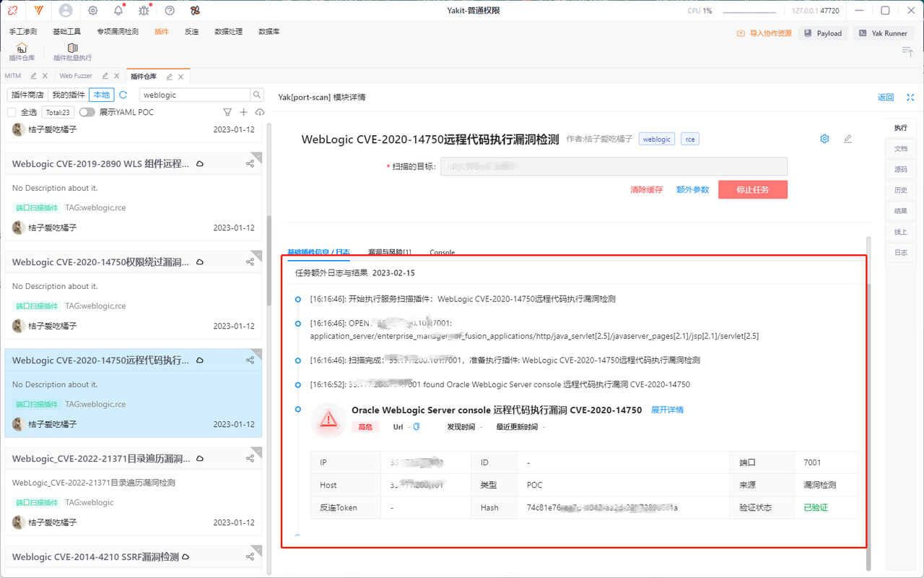The image size is (924, 578).
Task: Click the weblogic search input field
Action: (195, 95)
